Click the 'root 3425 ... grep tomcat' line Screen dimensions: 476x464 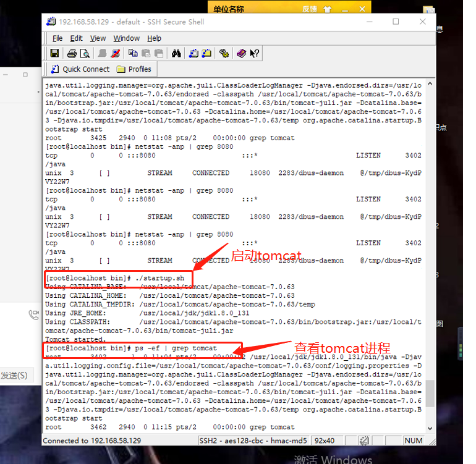(170, 138)
